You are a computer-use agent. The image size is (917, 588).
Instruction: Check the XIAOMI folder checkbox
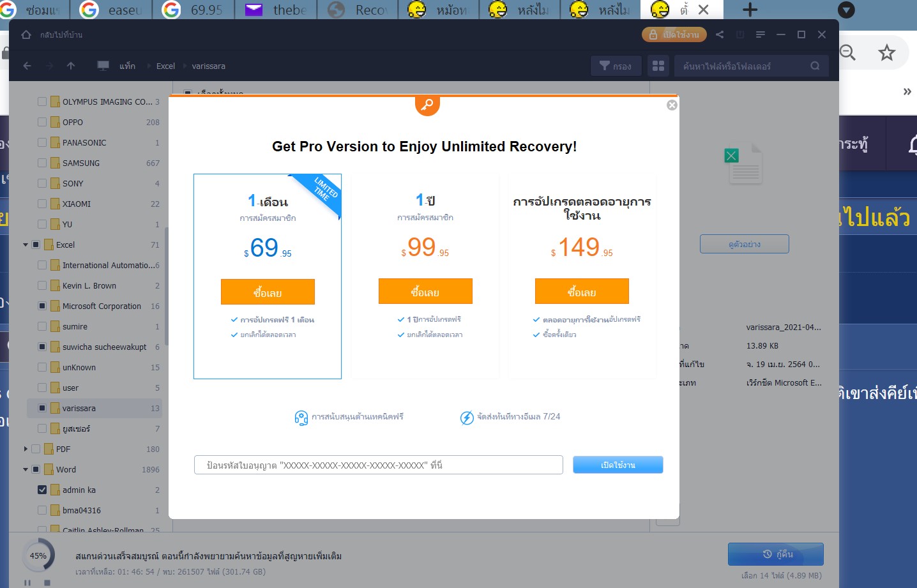tap(42, 204)
